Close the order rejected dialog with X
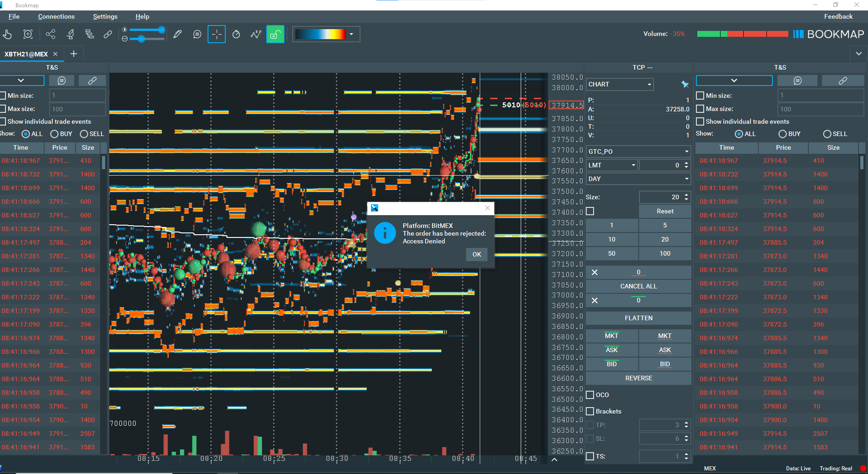This screenshot has height=474, width=868. click(x=487, y=208)
